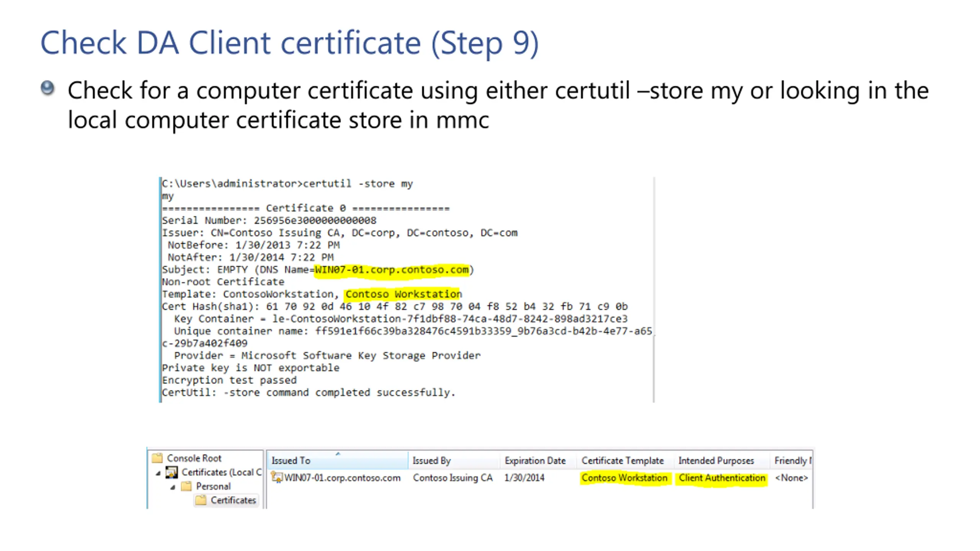The width and height of the screenshot is (980, 551).
Task: Click highlighted Contoso Workstation in Template line
Action: (404, 294)
